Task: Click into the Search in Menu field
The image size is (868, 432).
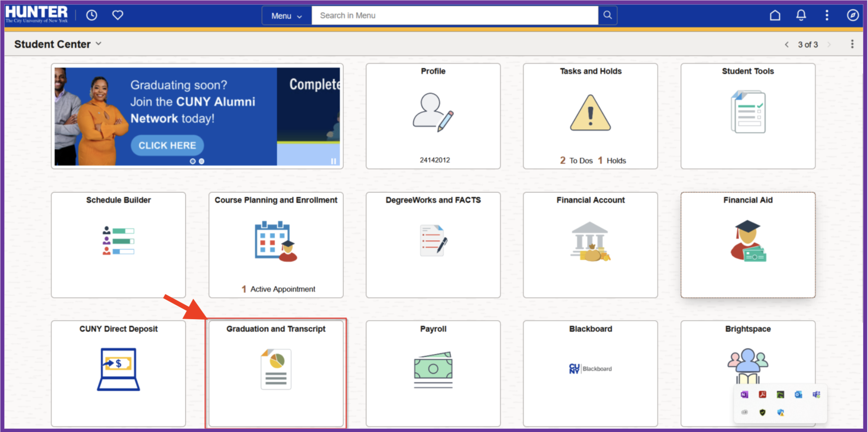Action: click(x=454, y=16)
